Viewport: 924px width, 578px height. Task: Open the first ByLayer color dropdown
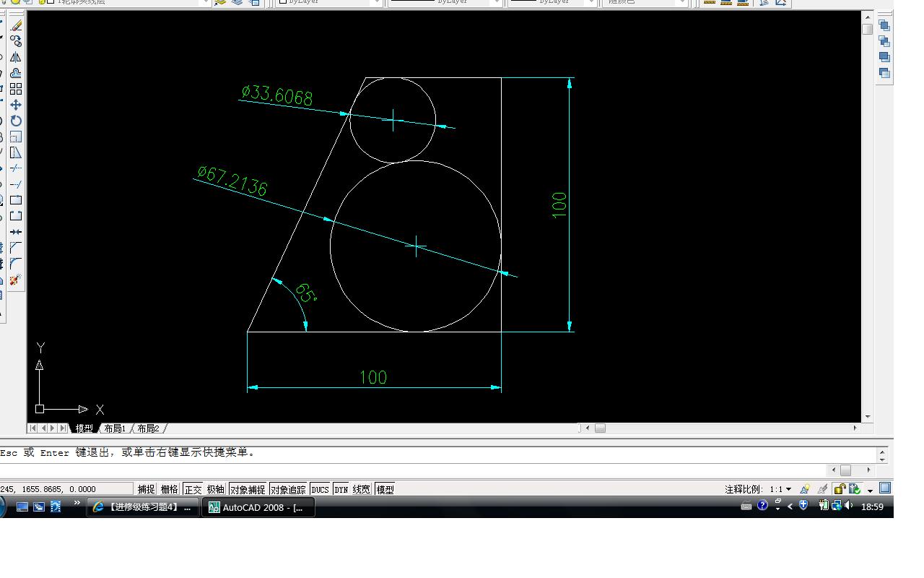pos(376,2)
